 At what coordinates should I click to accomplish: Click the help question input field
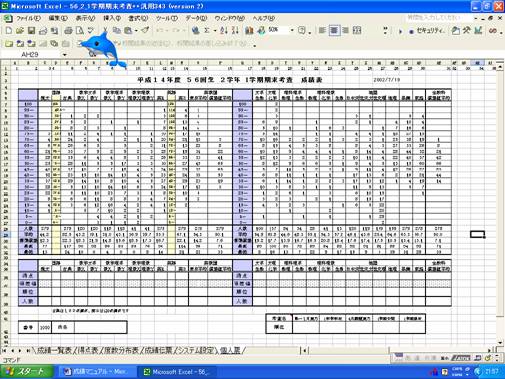[x=438, y=18]
